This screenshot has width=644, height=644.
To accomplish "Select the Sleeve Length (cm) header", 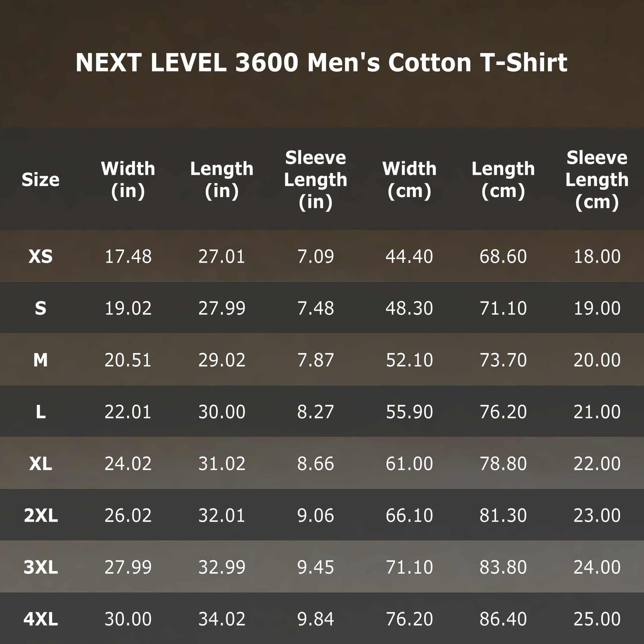I will [x=597, y=180].
